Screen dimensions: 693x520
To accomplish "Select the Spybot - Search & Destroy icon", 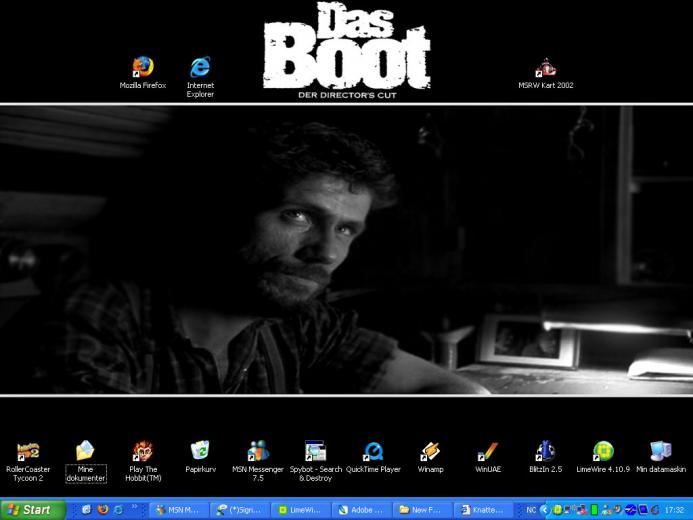I will pyautogui.click(x=316, y=462).
